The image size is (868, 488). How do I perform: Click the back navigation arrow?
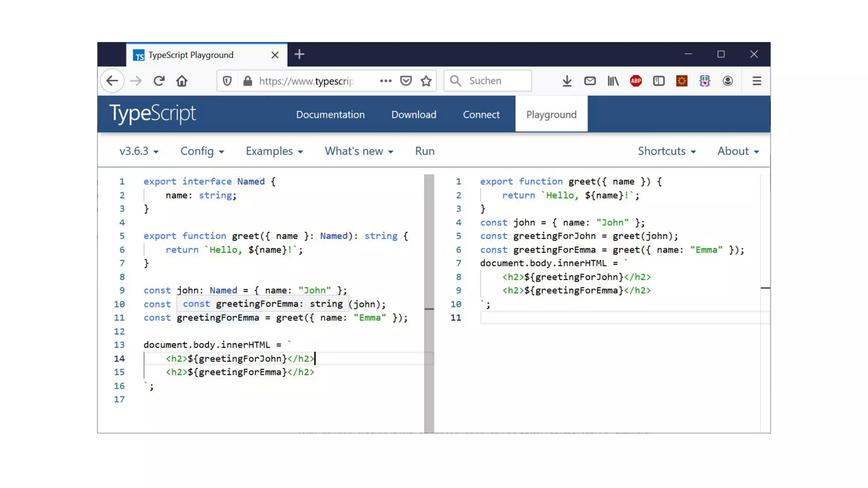coord(112,81)
